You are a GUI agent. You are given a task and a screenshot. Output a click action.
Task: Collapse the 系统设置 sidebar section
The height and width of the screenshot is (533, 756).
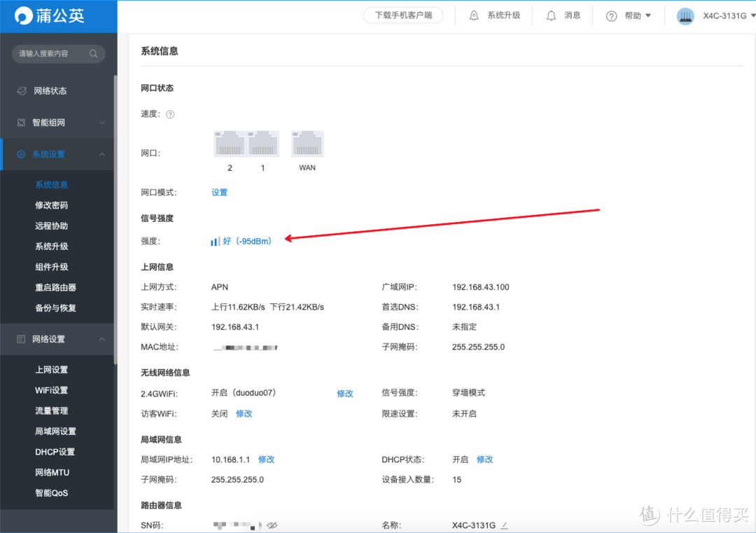click(102, 154)
